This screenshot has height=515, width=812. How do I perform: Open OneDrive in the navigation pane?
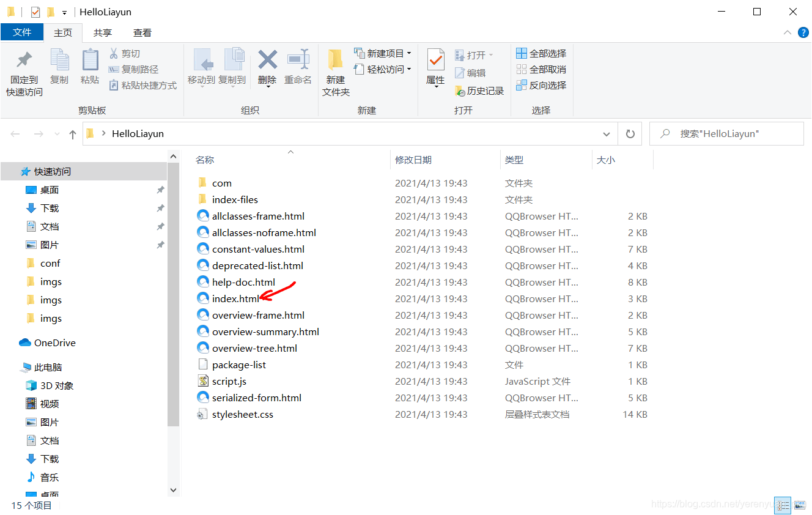pos(54,343)
